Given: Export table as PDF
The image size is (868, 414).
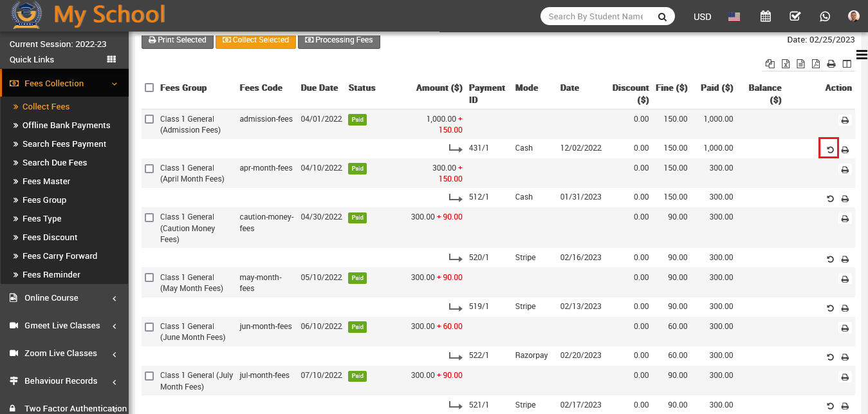Looking at the screenshot, I should [816, 64].
